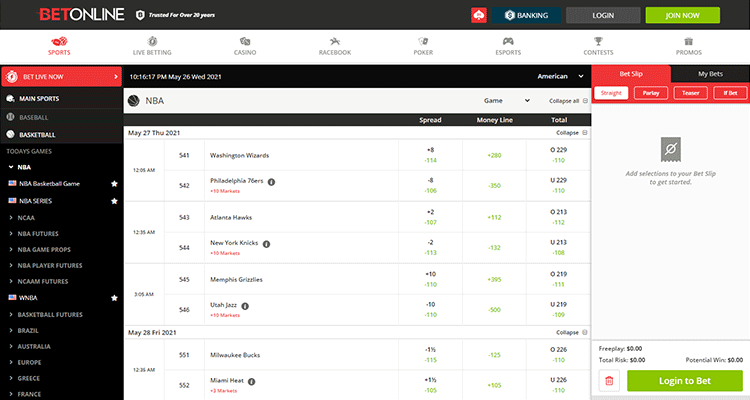
Task: Open +10 Markets under New York Knicks
Action: tap(225, 253)
